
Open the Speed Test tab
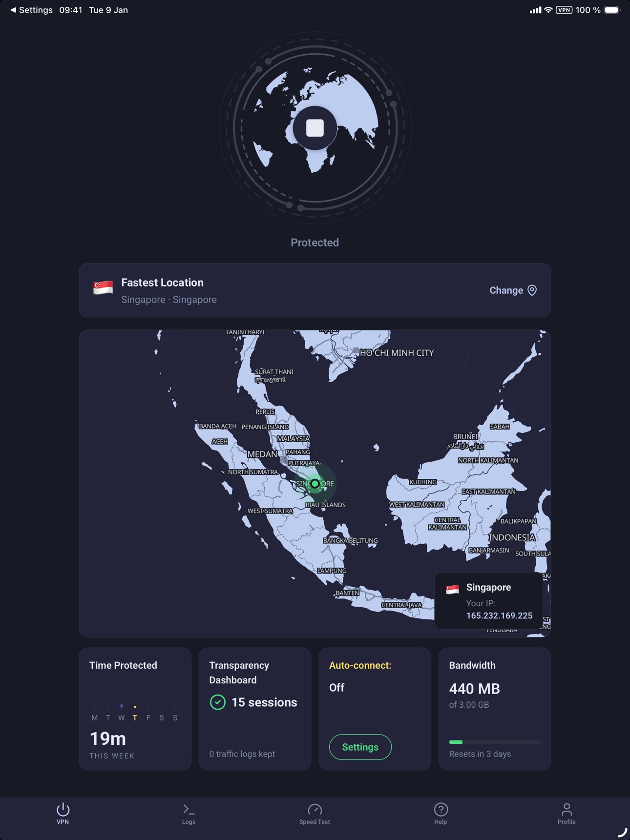click(315, 814)
